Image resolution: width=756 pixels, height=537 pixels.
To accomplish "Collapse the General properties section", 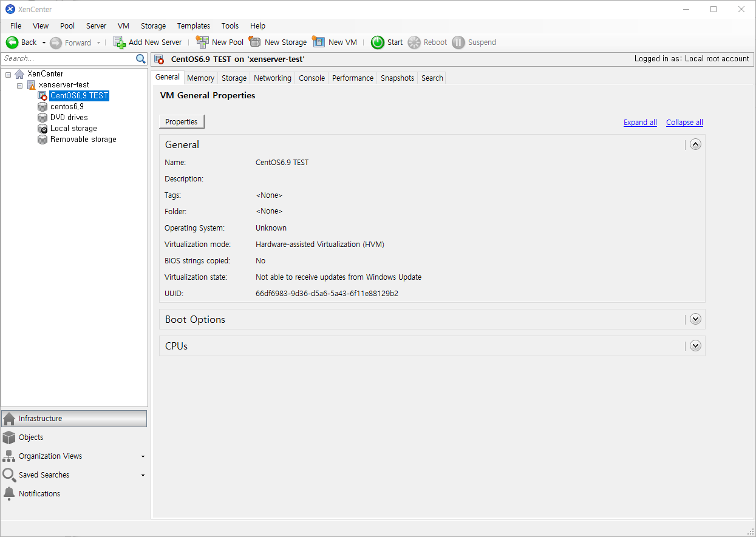I will 696,144.
